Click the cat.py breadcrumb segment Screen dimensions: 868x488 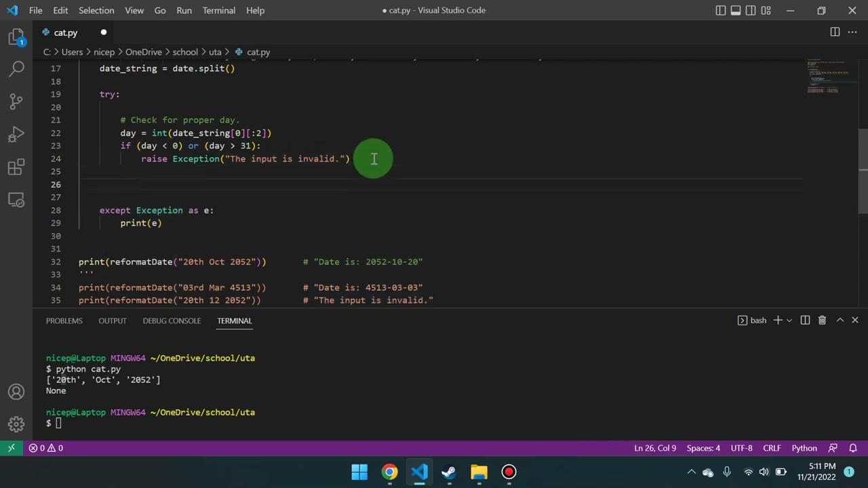pyautogui.click(x=253, y=52)
